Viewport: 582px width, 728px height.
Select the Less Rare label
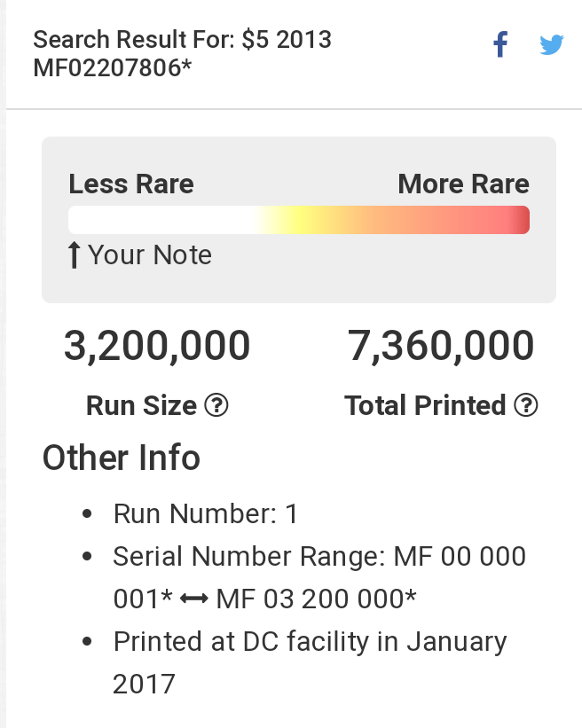tap(131, 184)
